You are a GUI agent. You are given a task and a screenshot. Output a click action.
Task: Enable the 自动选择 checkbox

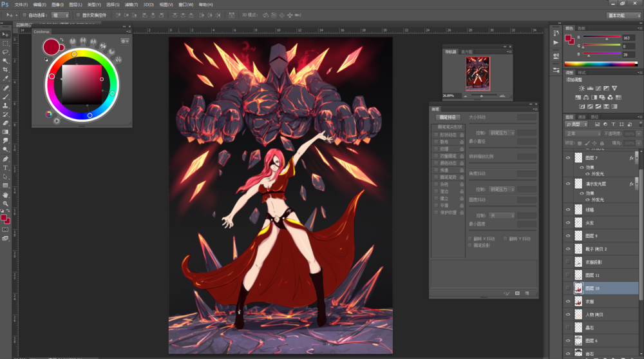click(25, 14)
